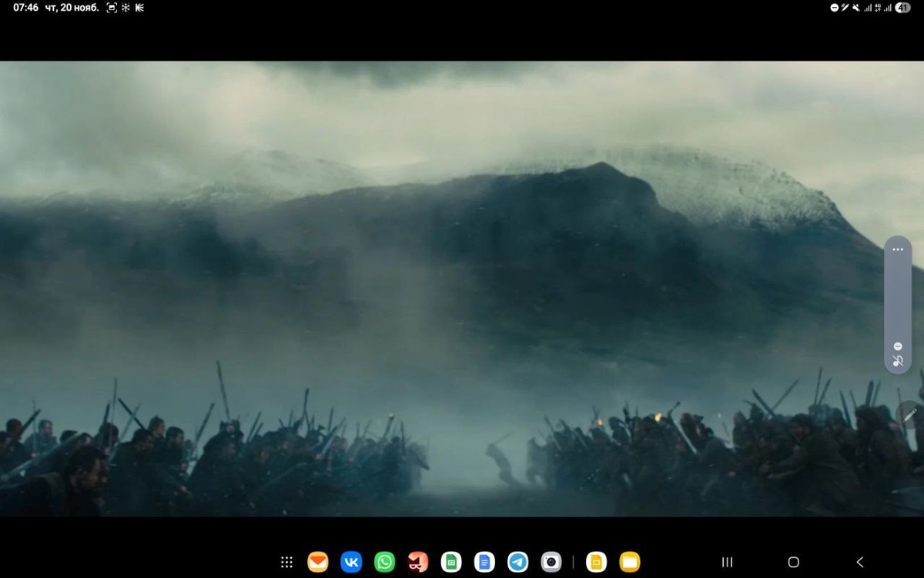The width and height of the screenshot is (924, 578).
Task: Tap the clock reading 07:46
Action: (x=25, y=8)
